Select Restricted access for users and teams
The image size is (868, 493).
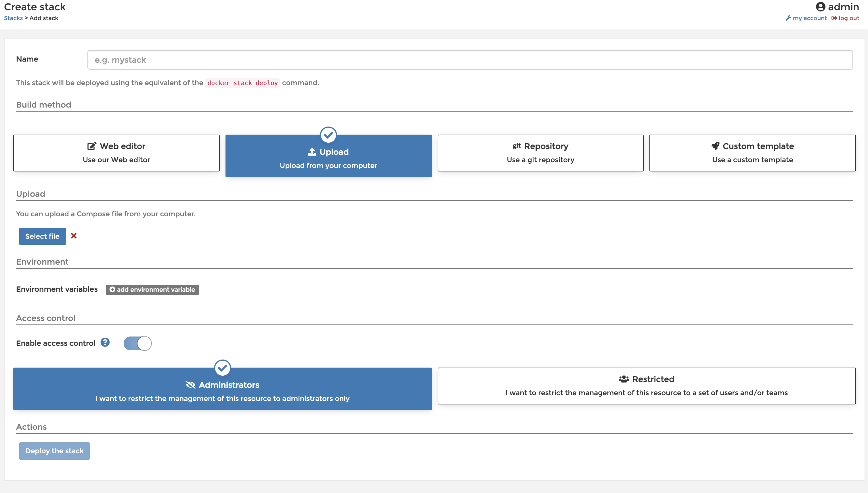(x=646, y=386)
